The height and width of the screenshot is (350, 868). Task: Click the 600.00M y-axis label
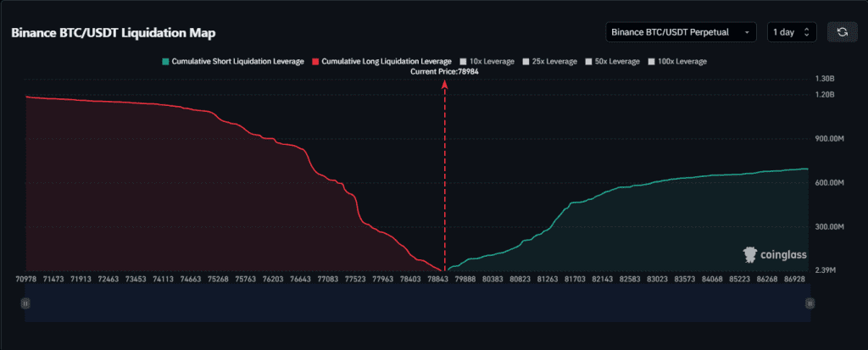point(829,183)
